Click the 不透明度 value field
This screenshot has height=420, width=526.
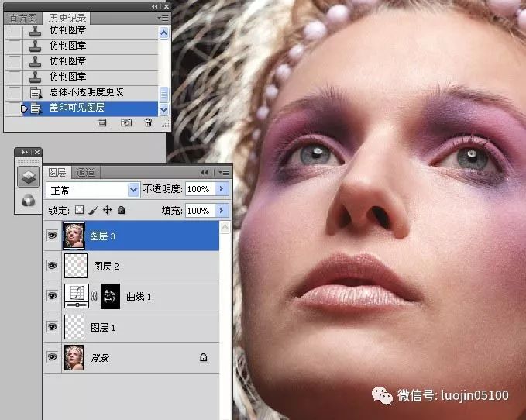point(201,189)
